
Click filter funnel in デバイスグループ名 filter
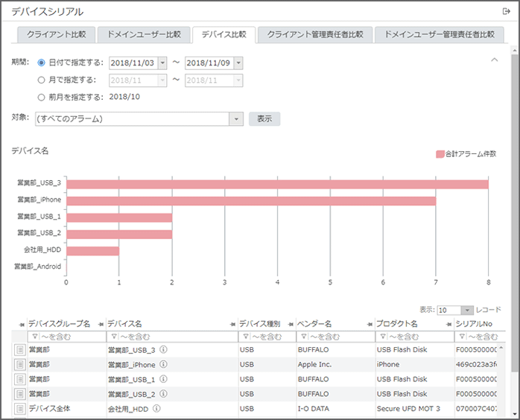point(35,337)
